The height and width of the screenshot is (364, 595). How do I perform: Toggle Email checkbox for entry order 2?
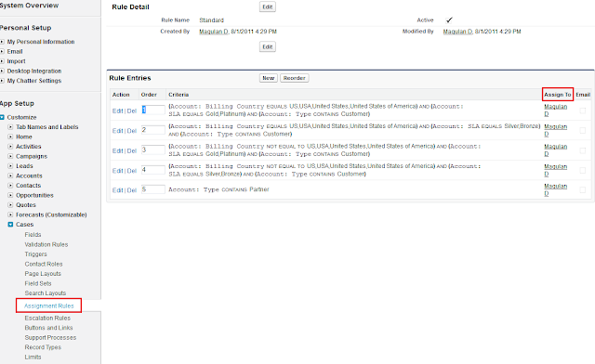(x=583, y=130)
